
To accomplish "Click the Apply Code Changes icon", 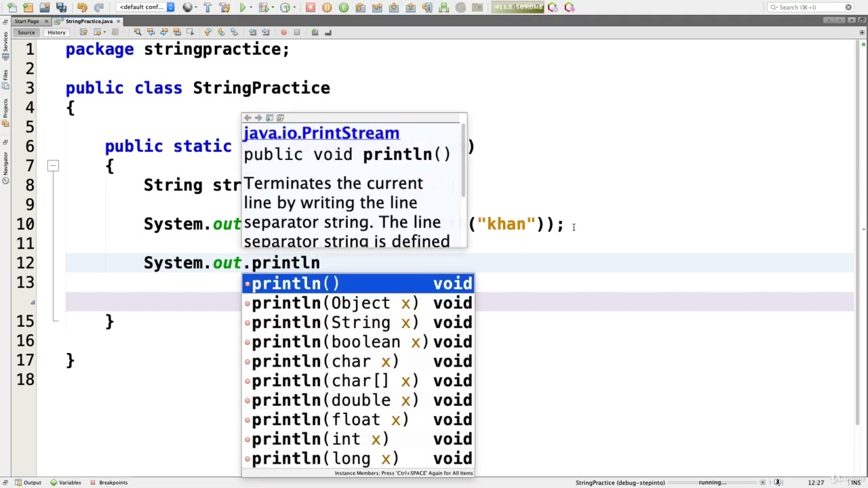I will click(x=443, y=7).
